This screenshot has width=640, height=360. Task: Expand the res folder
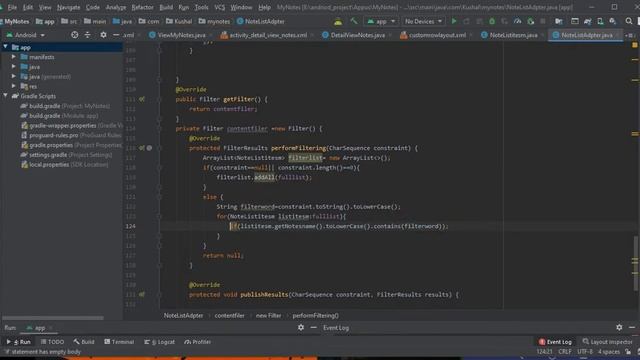coord(14,86)
